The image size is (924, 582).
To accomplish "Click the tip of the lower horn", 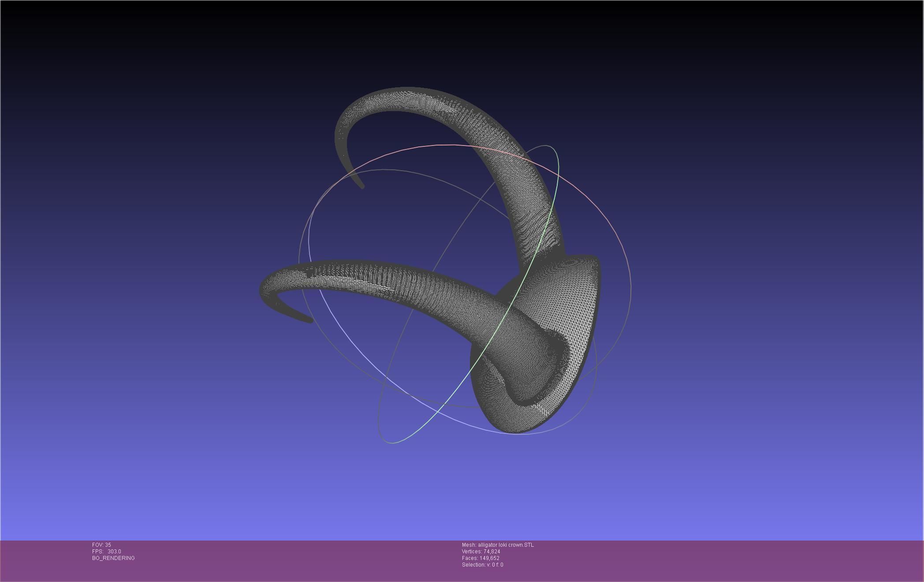I will 310,321.
